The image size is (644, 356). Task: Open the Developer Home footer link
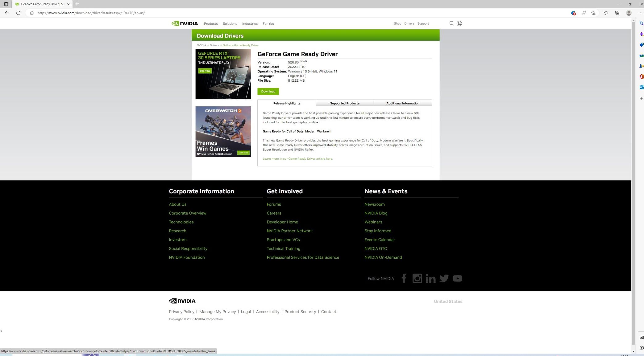tap(282, 222)
